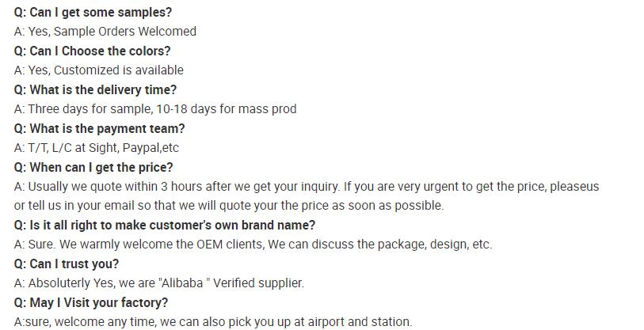The width and height of the screenshot is (644, 330).
Task: Click the question 'Can I trust you?'
Action: tap(67, 264)
